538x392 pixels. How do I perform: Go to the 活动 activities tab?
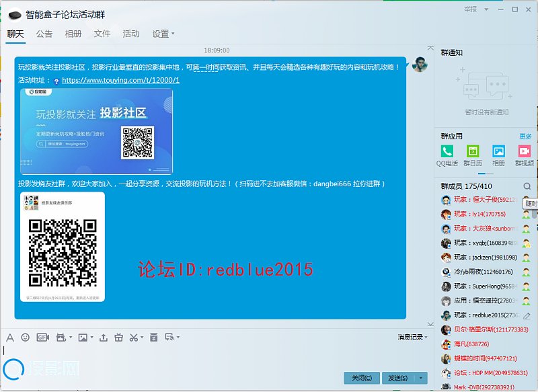pyautogui.click(x=131, y=34)
